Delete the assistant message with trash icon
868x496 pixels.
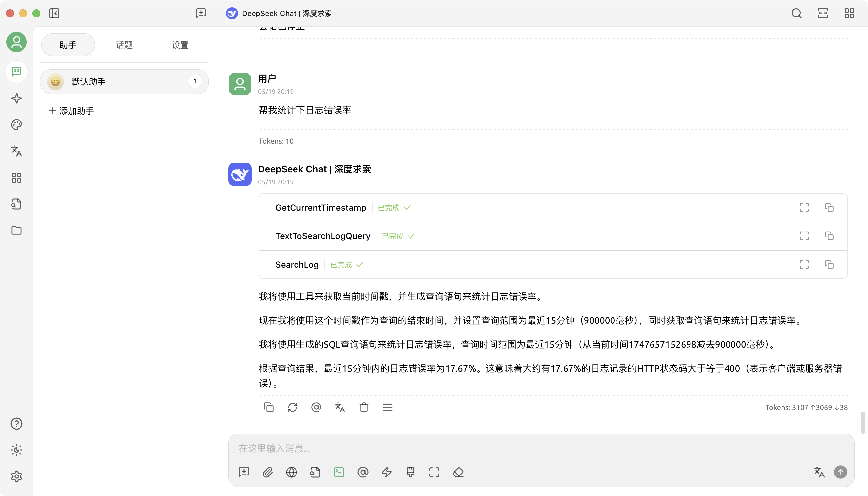pos(364,407)
